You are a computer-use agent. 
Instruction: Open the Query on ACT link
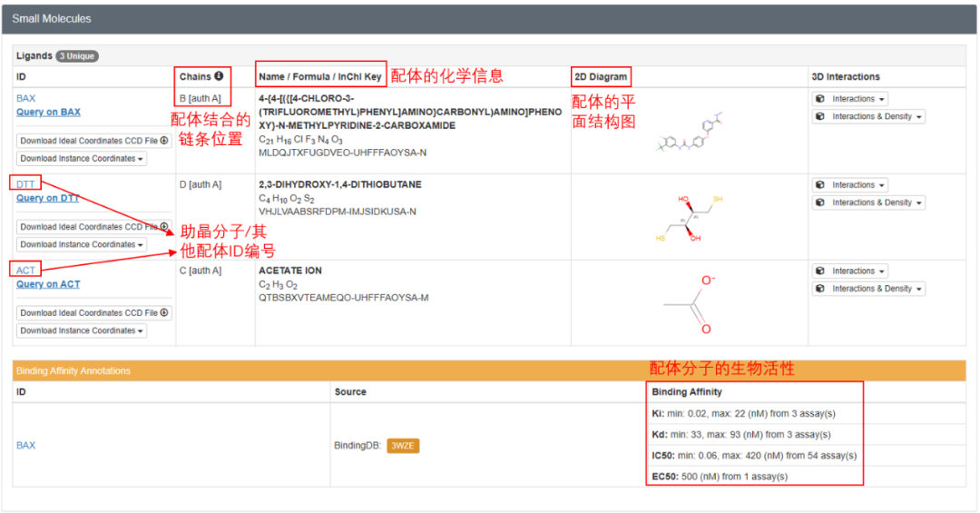point(48,284)
